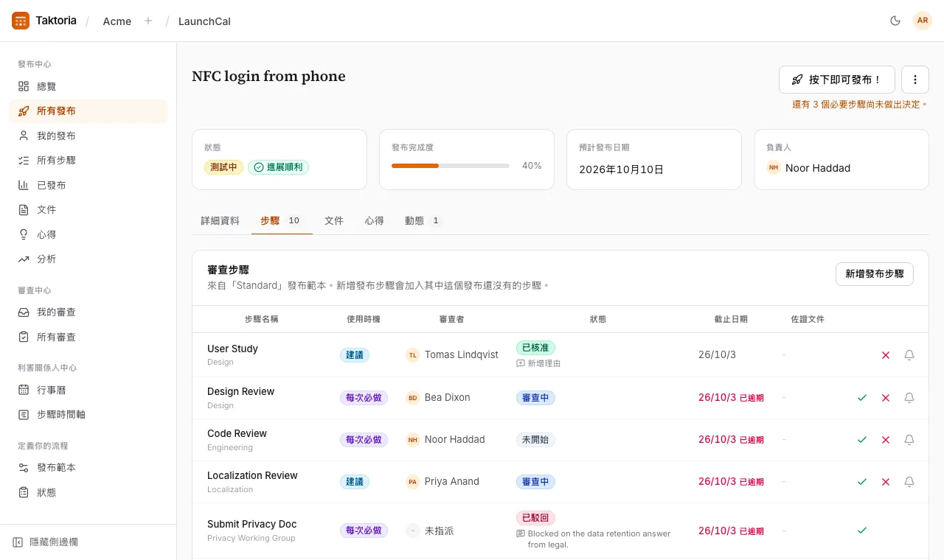This screenshot has width=944, height=560.
Task: Click the 發布完成度 progress bar
Action: [x=450, y=166]
